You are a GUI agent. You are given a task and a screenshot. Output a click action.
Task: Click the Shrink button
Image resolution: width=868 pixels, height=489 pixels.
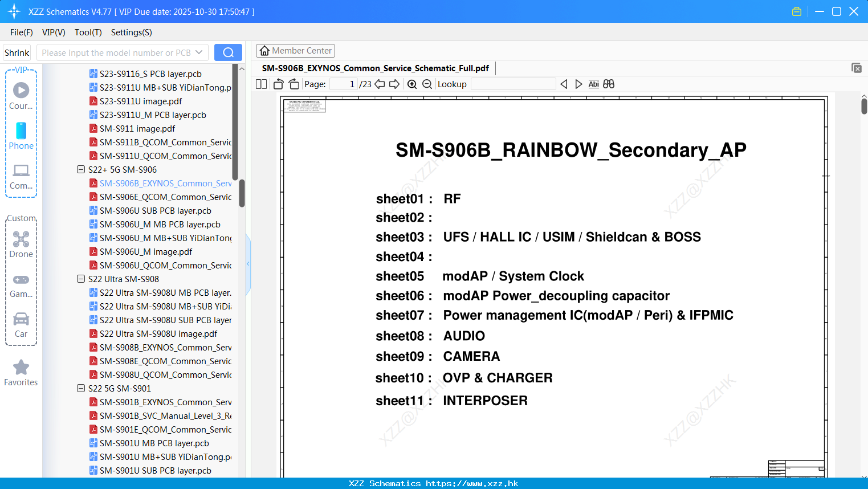17,52
